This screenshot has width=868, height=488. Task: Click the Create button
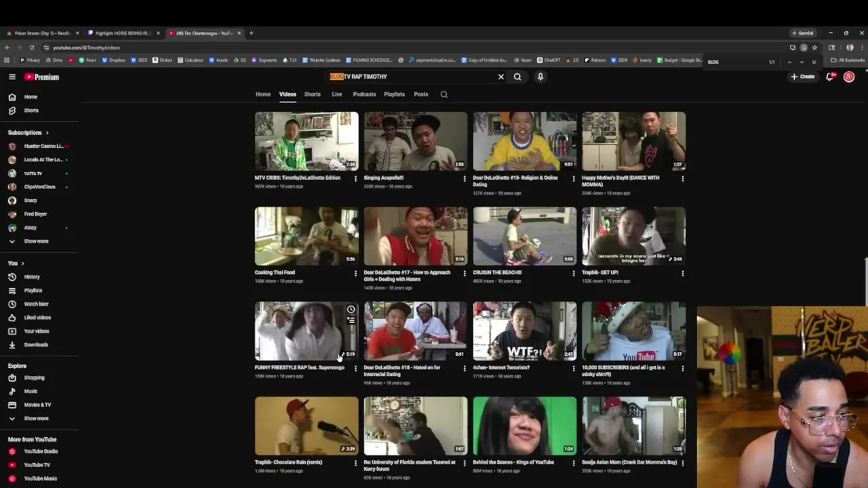pos(803,77)
